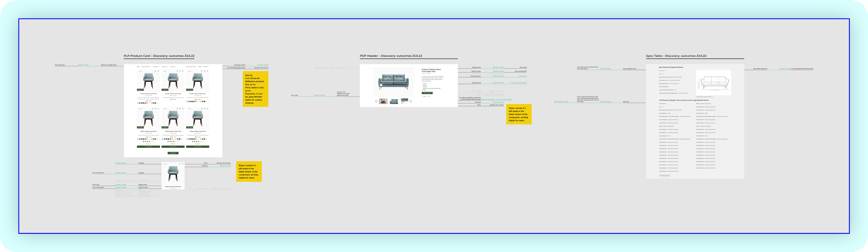Select the top-left chair product card image
Viewport: 868px width, 252px height.
148,81
